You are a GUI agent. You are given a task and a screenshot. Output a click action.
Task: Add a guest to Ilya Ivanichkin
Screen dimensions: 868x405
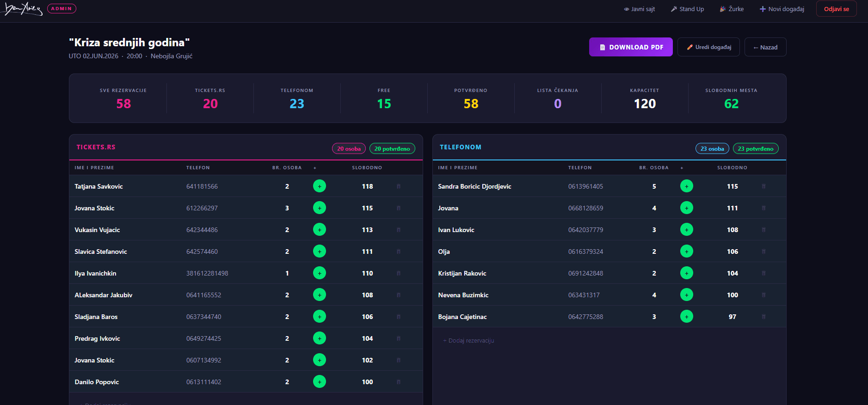[x=320, y=273]
